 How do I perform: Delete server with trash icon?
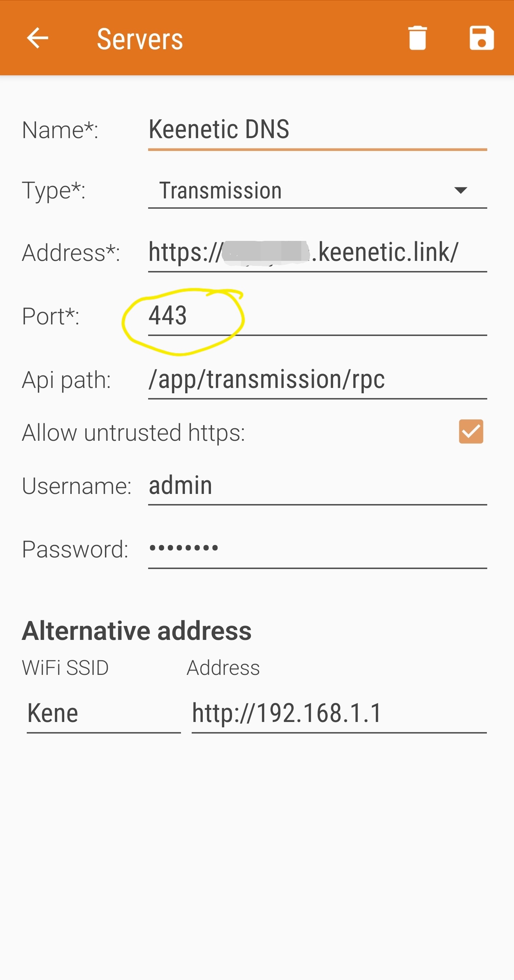coord(417,38)
